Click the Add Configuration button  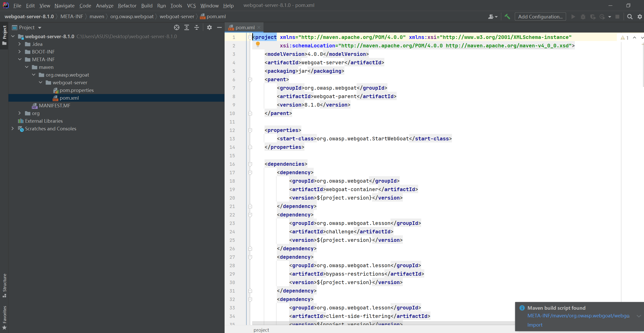tap(540, 17)
